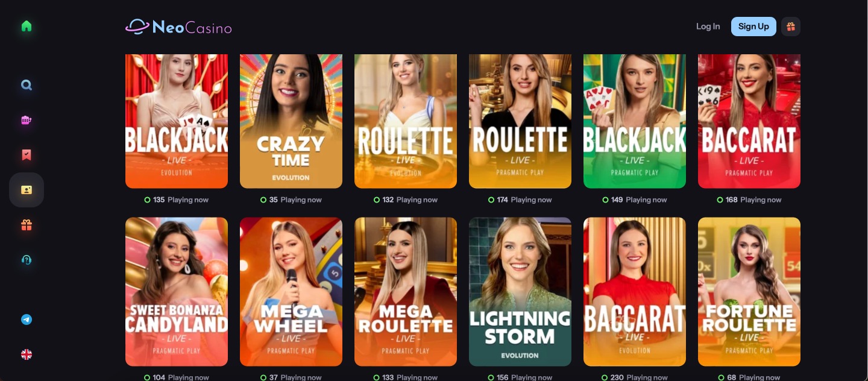The width and height of the screenshot is (868, 381).
Task: Go to the NeoCasino logo homepage
Action: click(x=178, y=27)
